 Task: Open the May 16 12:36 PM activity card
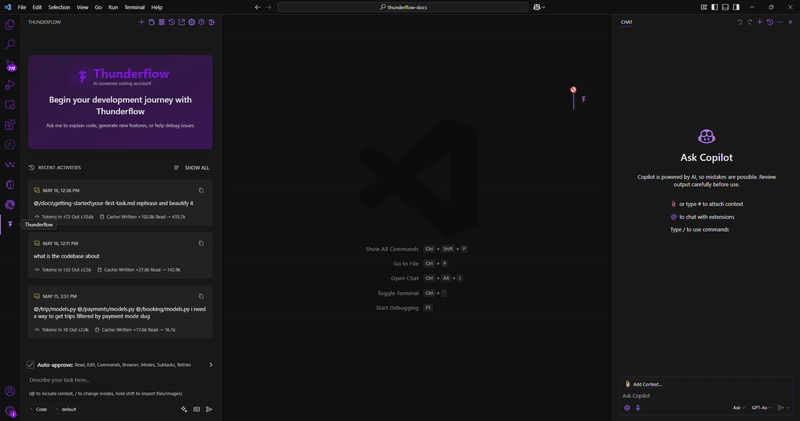click(x=120, y=203)
